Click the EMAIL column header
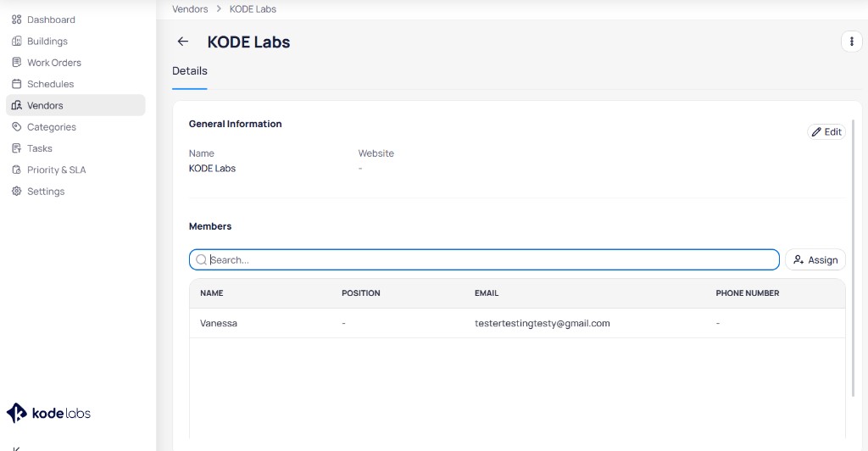Viewport: 868px width, 451px height. (487, 293)
